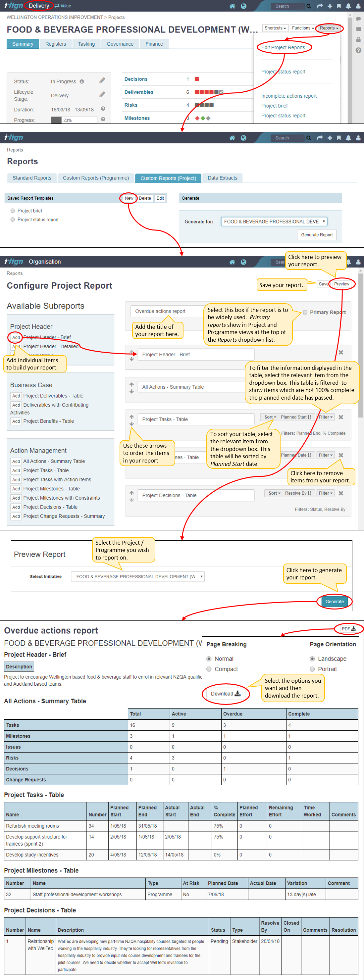Move Project Decisions - Table up with arrow
This screenshot has height=980, width=364.
click(132, 492)
